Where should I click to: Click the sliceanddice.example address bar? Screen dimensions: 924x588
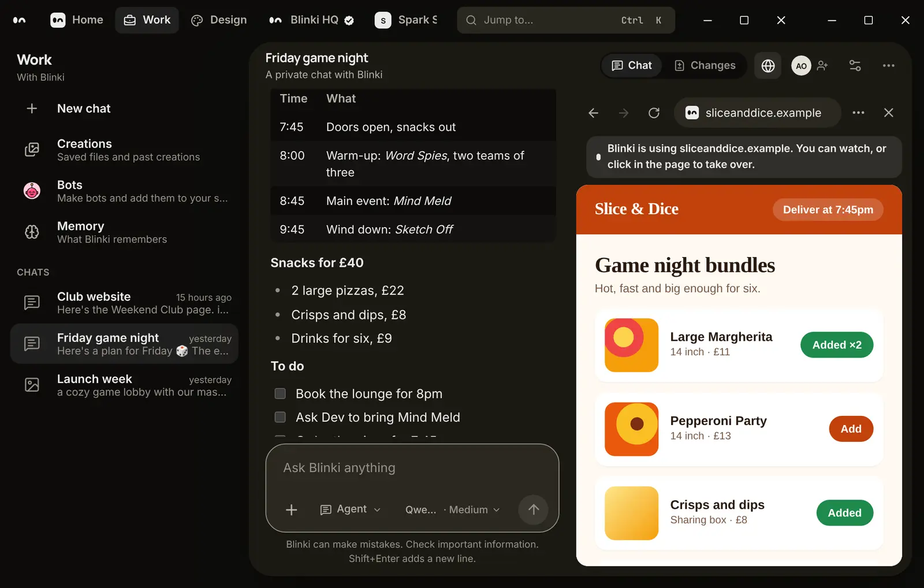757,113
